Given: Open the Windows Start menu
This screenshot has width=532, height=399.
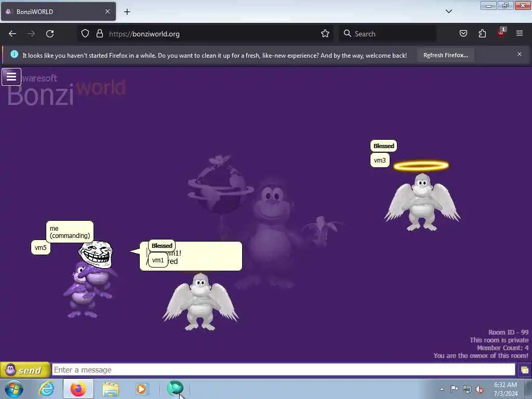Looking at the screenshot, I should (14, 389).
